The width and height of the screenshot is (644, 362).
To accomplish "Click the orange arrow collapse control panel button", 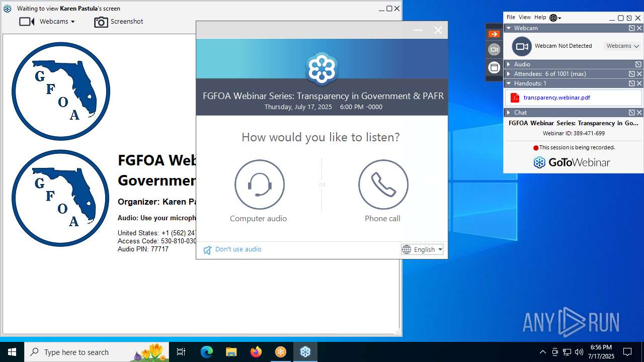I will pos(494,34).
